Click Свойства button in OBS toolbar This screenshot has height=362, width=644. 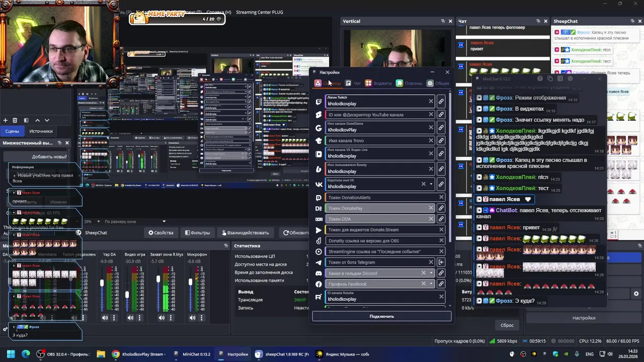coord(160,233)
